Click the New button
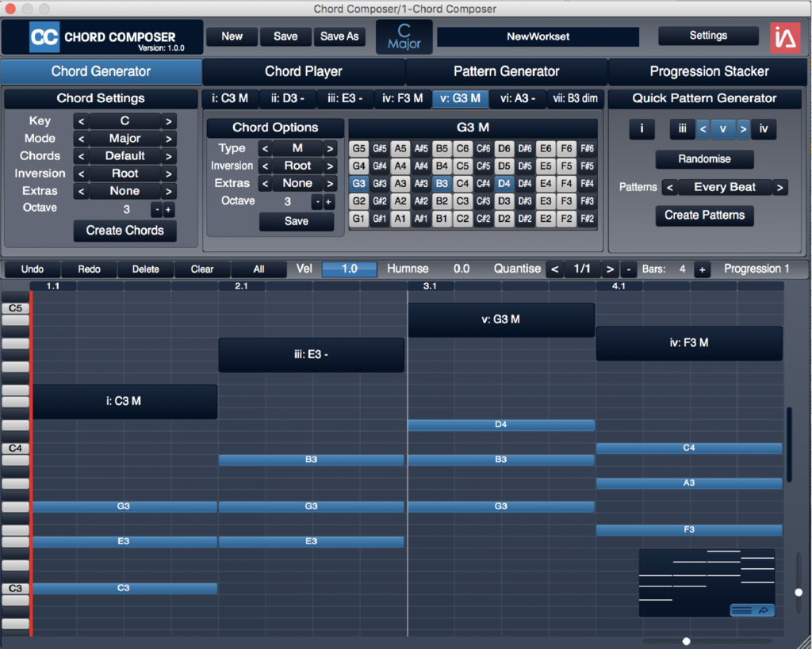 (x=232, y=36)
